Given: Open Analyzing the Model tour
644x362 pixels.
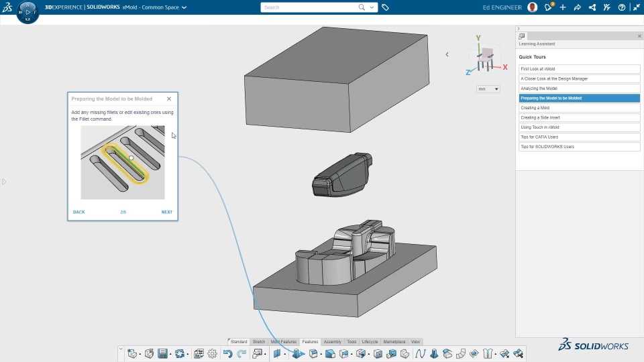Looking at the screenshot, I should (x=579, y=88).
